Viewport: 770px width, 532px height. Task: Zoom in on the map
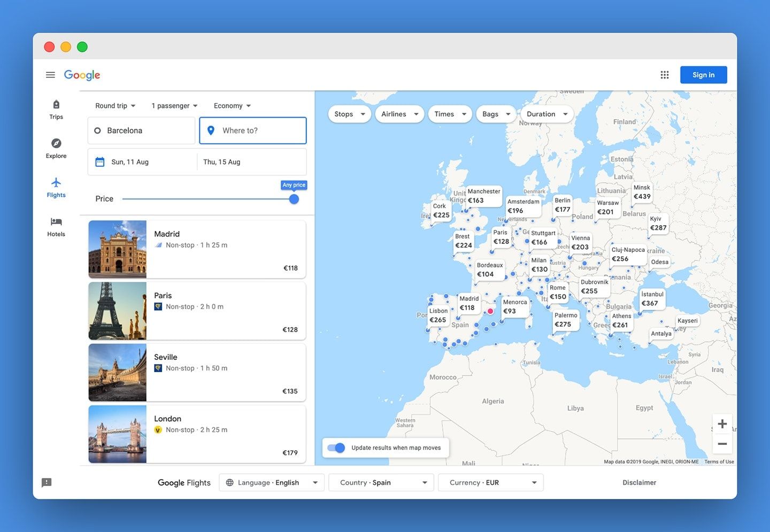coord(722,424)
